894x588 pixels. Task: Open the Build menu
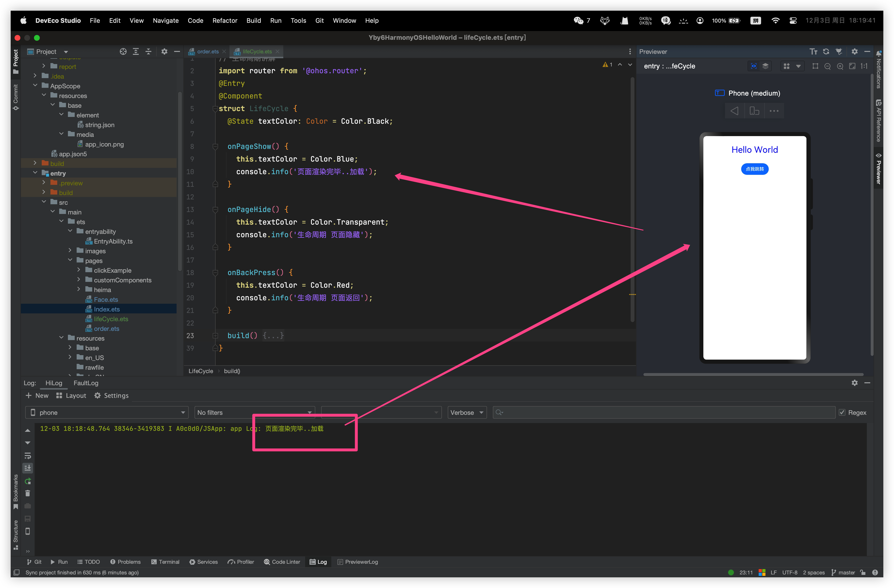pyautogui.click(x=253, y=21)
